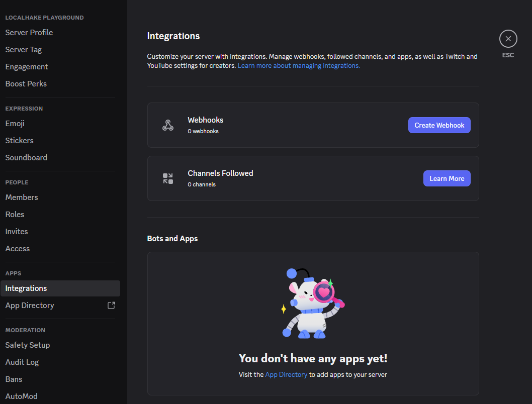This screenshot has height=404, width=532.
Task: Follow the managing integrations learn more link
Action: [298, 65]
